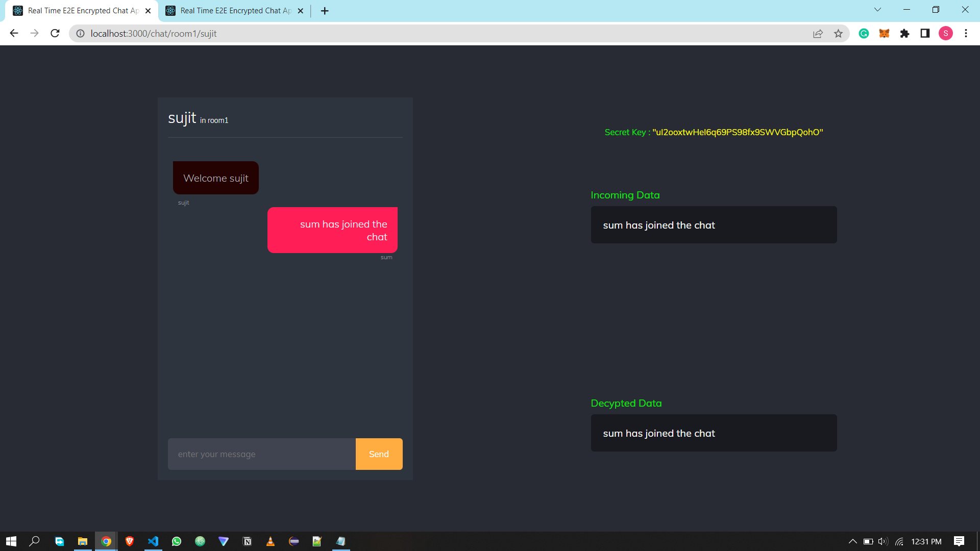Select the first Real Time E2E Chat tab
This screenshot has width=980, height=551.
pyautogui.click(x=77, y=10)
